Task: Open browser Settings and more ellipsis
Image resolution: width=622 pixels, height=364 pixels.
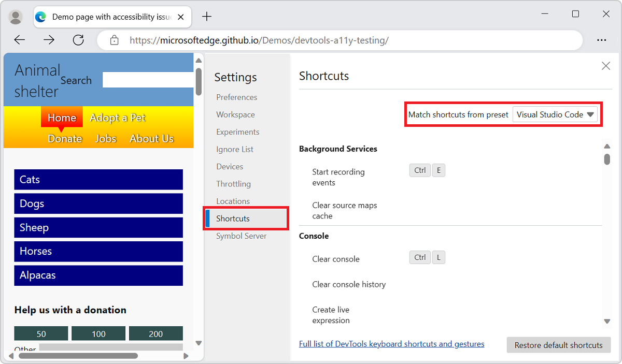Action: click(x=601, y=40)
